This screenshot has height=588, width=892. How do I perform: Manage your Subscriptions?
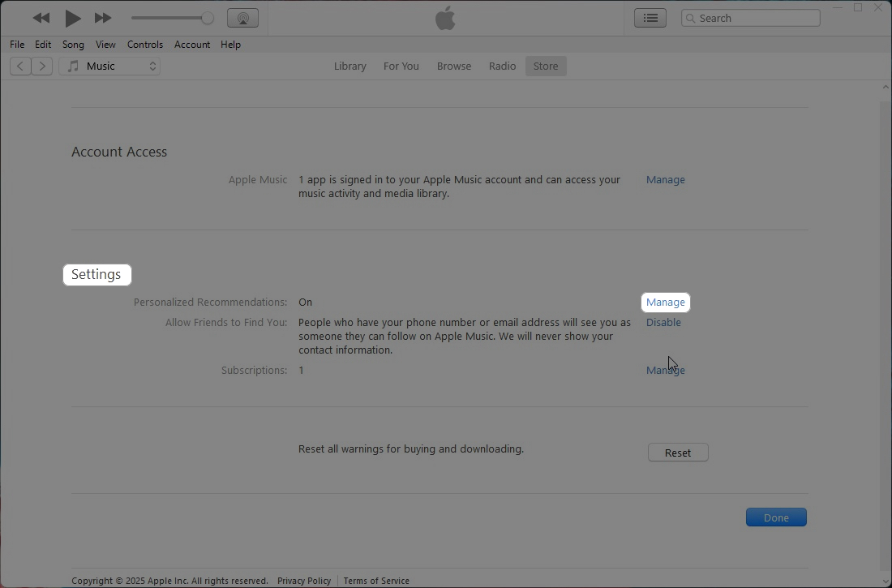click(665, 370)
